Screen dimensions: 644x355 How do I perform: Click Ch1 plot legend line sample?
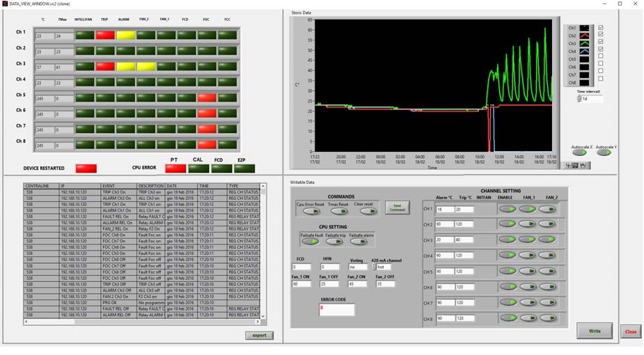click(584, 28)
